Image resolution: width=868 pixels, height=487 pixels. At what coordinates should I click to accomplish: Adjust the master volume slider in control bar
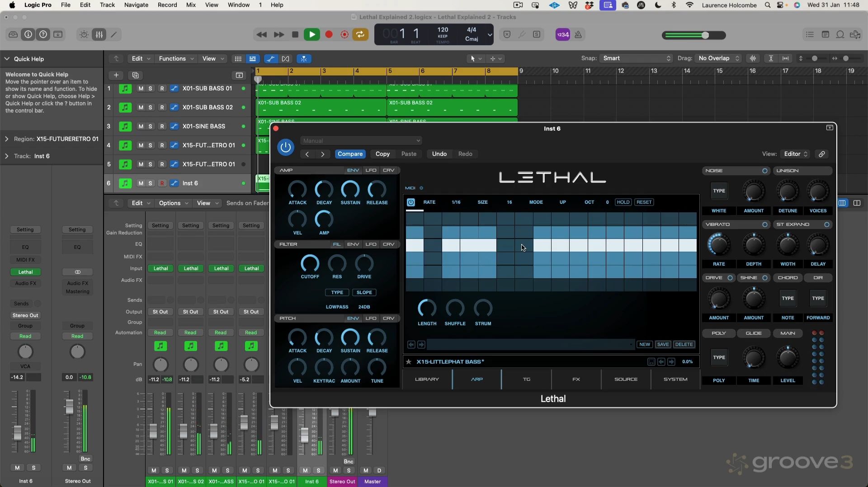coord(705,35)
